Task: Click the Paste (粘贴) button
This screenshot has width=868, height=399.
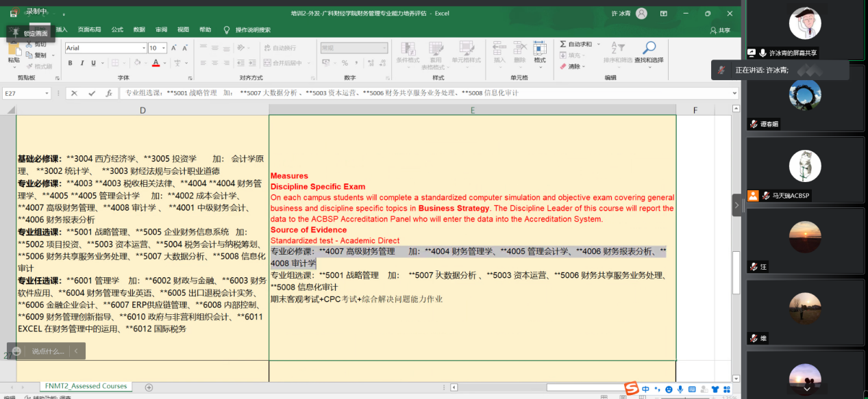Action: click(14, 55)
